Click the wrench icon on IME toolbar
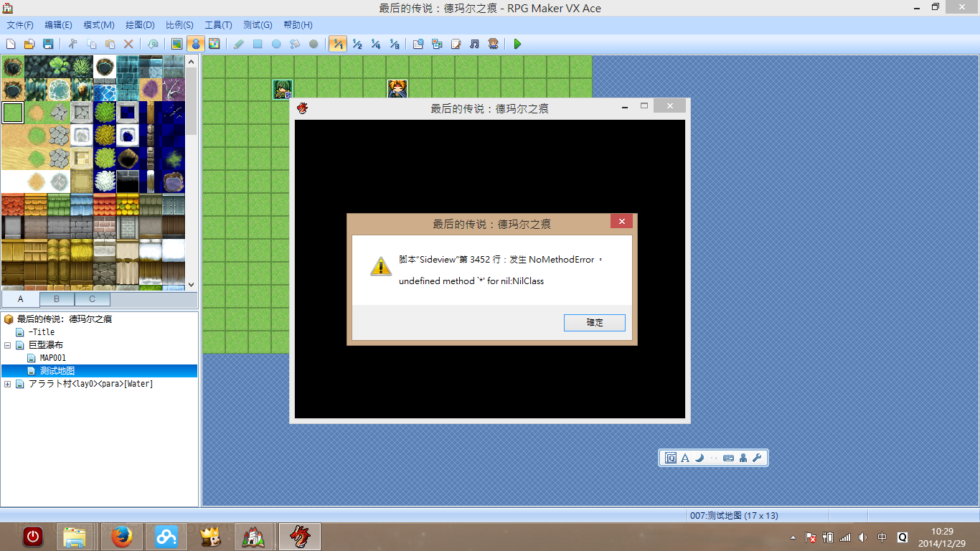This screenshot has height=551, width=980. pyautogui.click(x=758, y=458)
